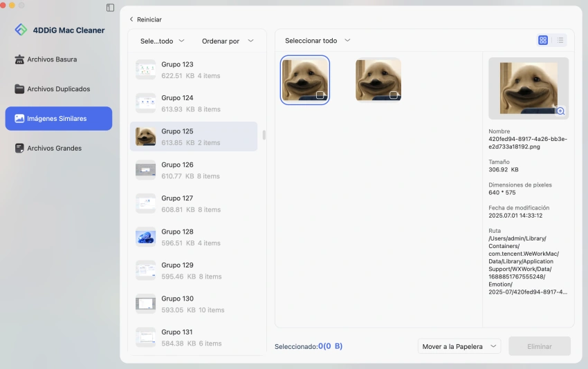Click the 4DDiG Mac Cleaner logo
Screen dimensions: 588x369
coord(21,30)
